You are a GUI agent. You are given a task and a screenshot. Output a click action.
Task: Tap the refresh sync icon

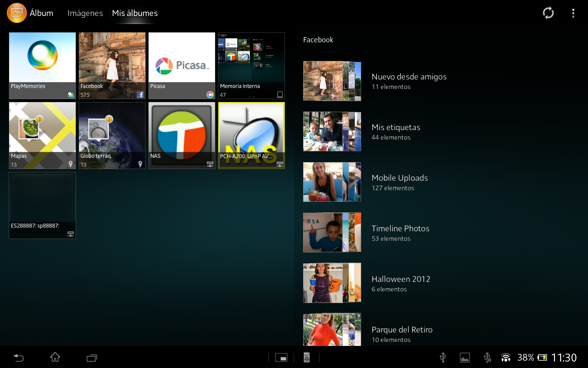(548, 13)
